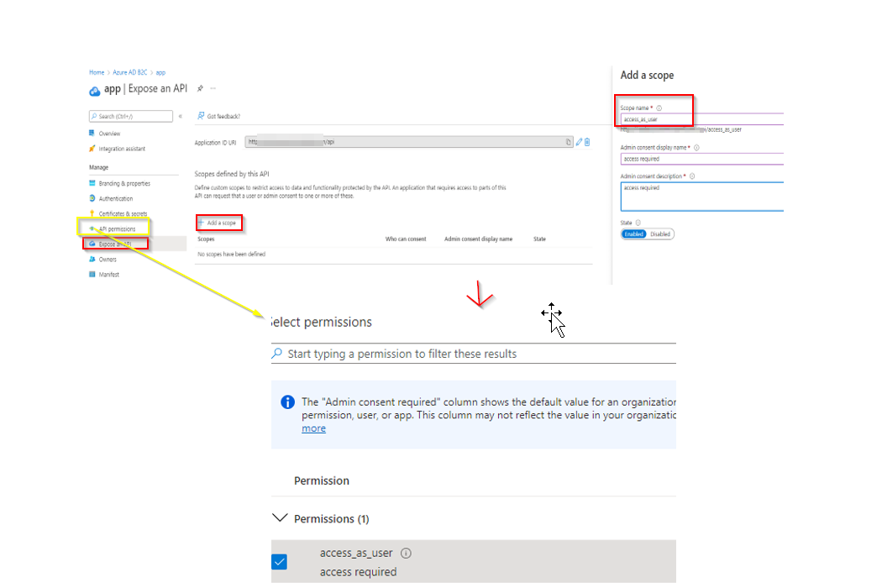This screenshot has width=882, height=588.
Task: Copy the Application ID URI
Action: 569,142
